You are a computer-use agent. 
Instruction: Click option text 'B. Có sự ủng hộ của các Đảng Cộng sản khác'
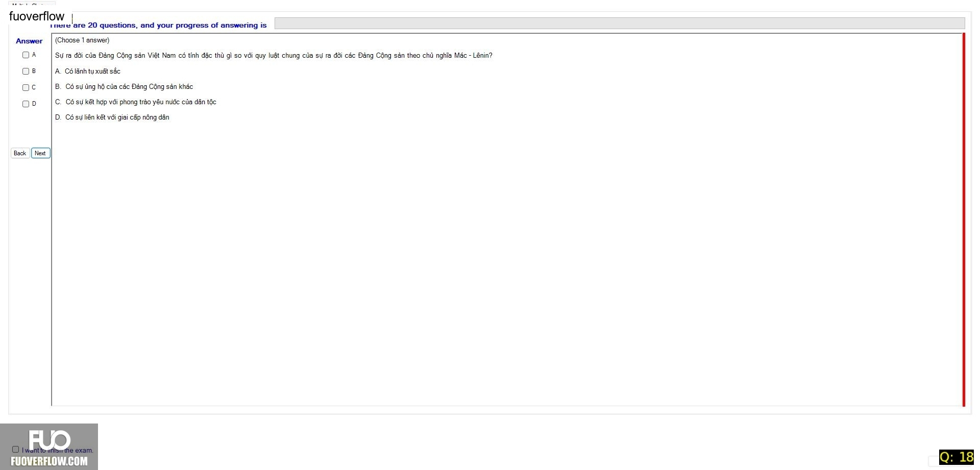[x=124, y=87]
